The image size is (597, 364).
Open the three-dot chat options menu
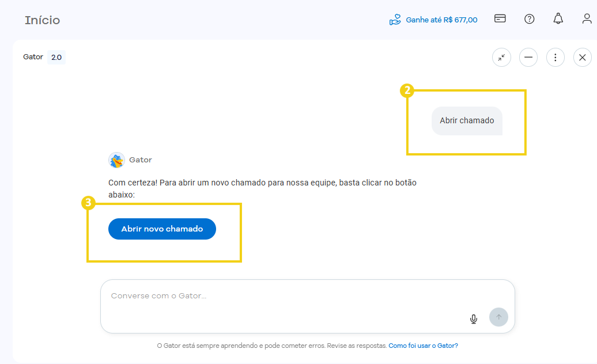pyautogui.click(x=556, y=58)
